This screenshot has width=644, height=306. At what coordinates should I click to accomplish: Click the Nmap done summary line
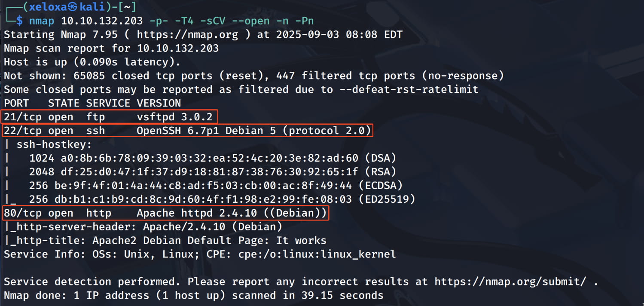click(193, 296)
